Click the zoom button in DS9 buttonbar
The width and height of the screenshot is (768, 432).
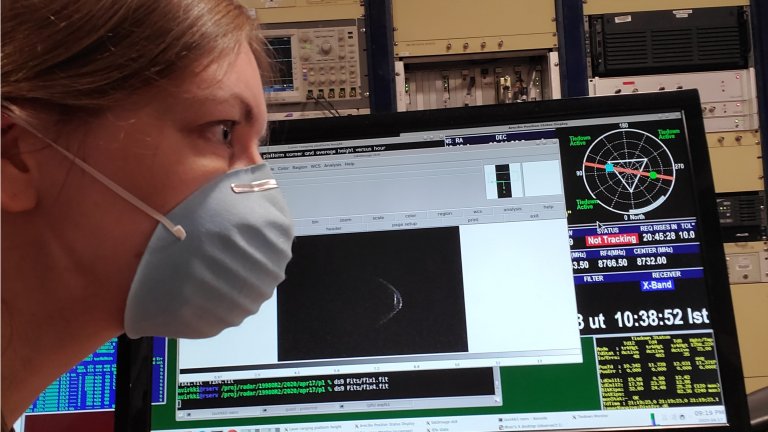[x=345, y=219]
